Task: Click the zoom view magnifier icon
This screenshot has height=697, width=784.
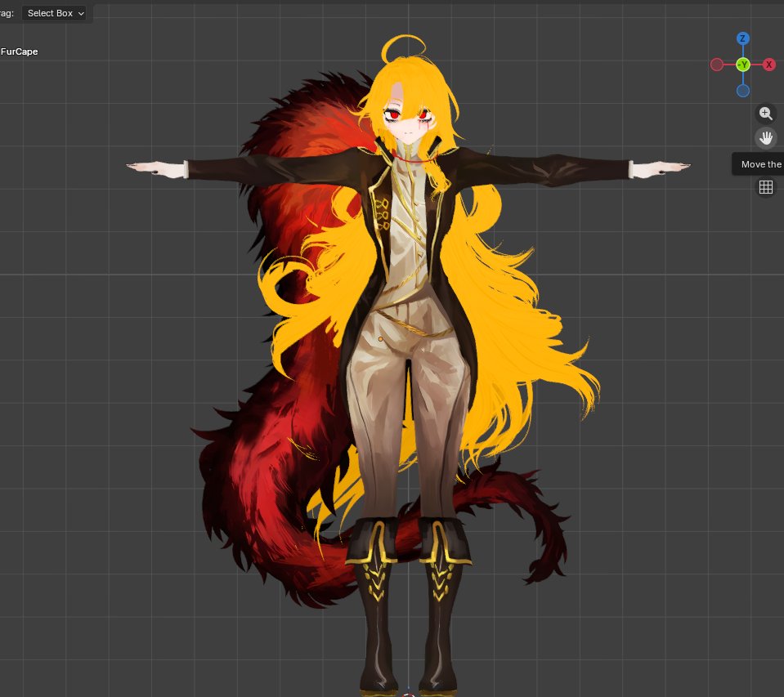Action: [765, 114]
